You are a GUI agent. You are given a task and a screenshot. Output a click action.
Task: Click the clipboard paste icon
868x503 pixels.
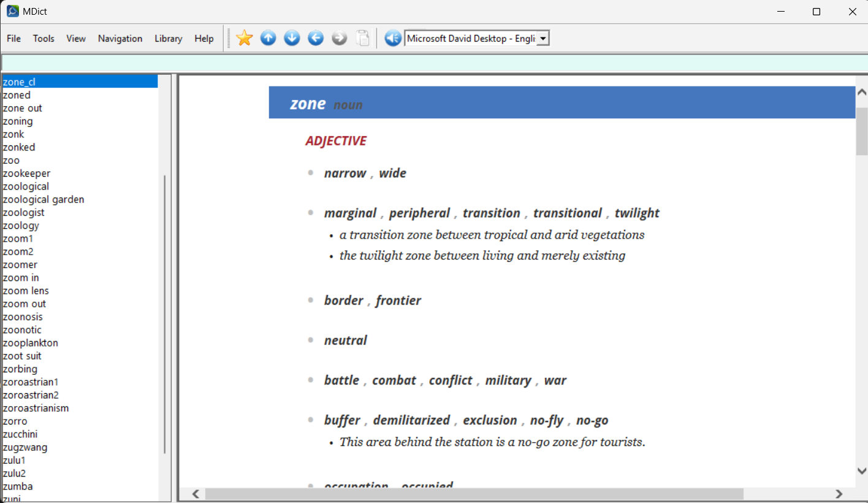coord(363,38)
